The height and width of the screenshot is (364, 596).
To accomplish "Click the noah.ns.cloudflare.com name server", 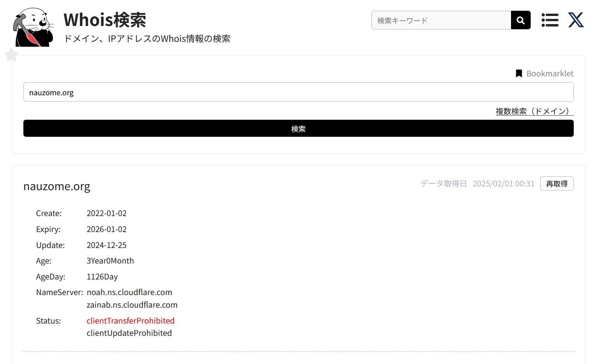I will click(x=129, y=292).
